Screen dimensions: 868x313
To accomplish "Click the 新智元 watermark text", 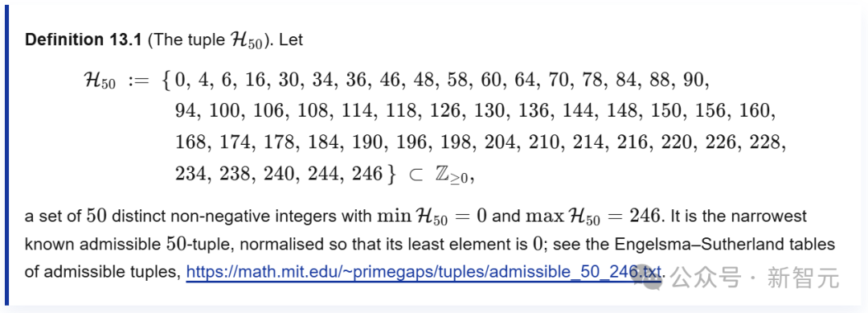I will (x=803, y=278).
